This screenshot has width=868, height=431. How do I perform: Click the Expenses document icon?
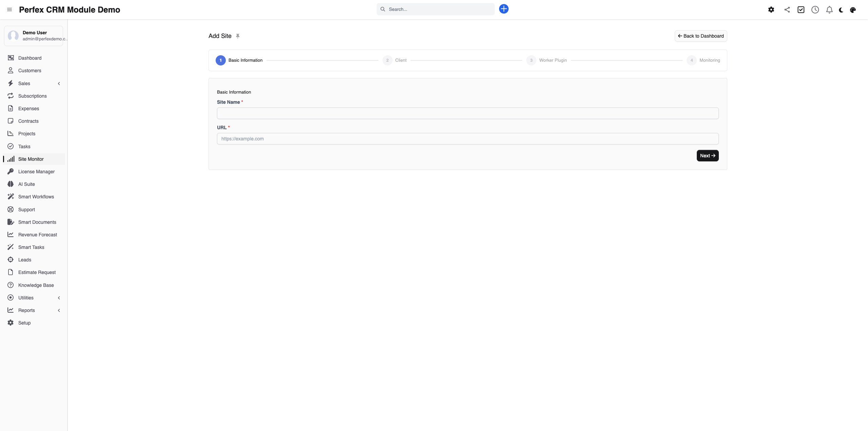[11, 109]
